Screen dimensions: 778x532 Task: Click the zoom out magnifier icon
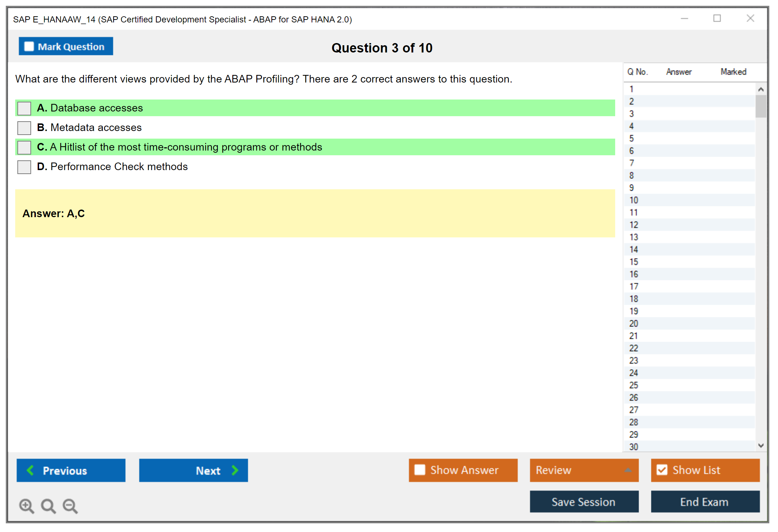70,506
